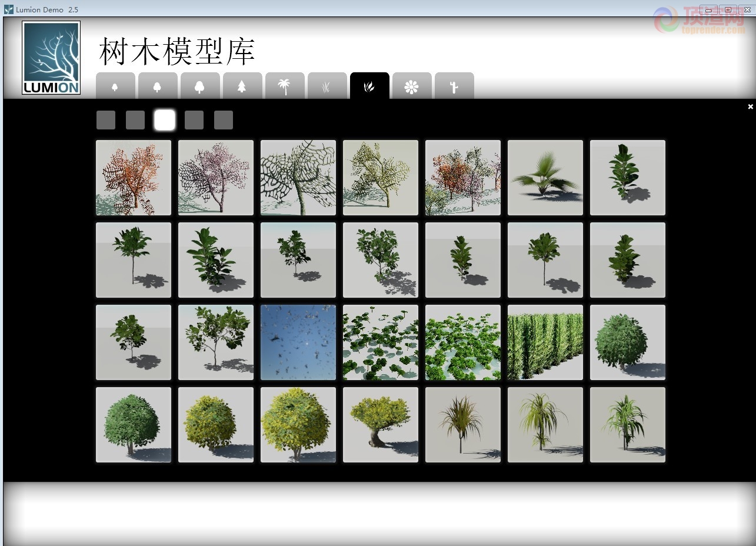Pick the group of several trees thumbnail
The height and width of the screenshot is (546, 756).
click(x=463, y=178)
